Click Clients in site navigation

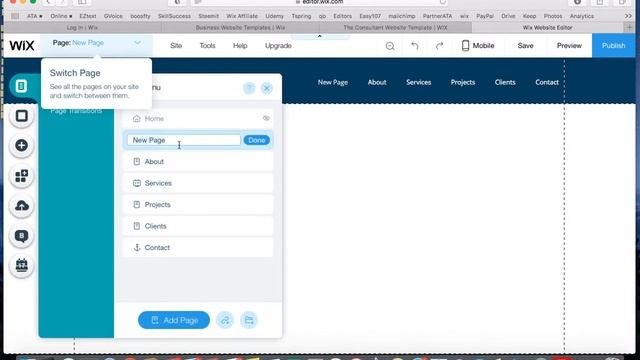(x=505, y=82)
